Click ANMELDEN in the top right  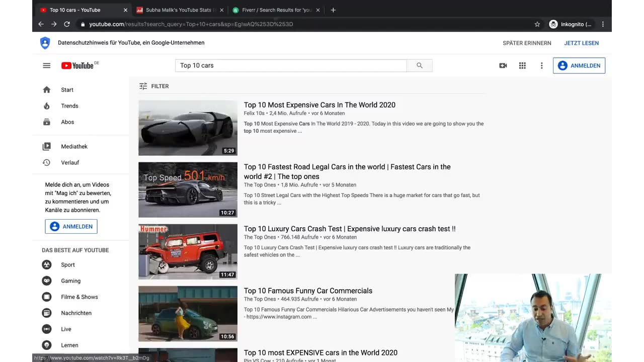579,65
